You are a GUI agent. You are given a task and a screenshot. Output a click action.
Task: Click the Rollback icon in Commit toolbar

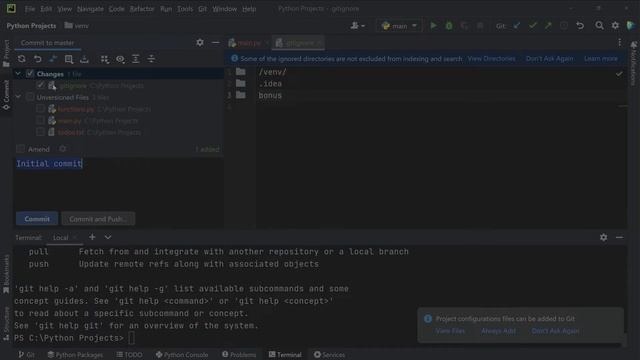point(38,59)
